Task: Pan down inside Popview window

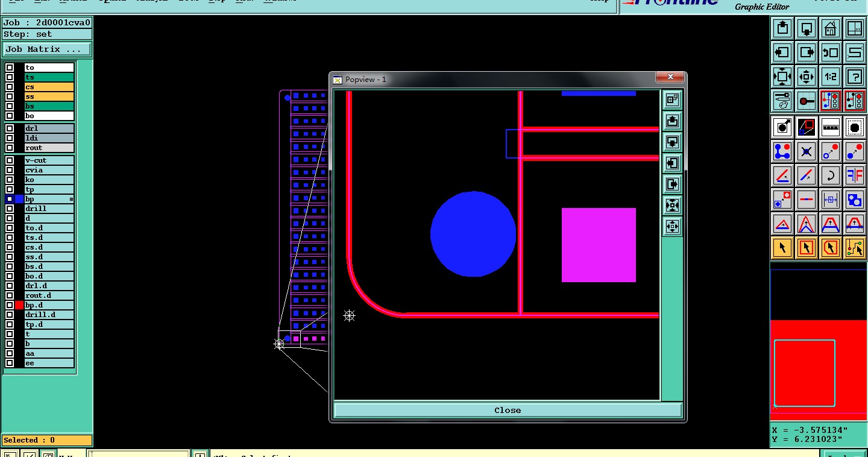Action: [x=672, y=142]
